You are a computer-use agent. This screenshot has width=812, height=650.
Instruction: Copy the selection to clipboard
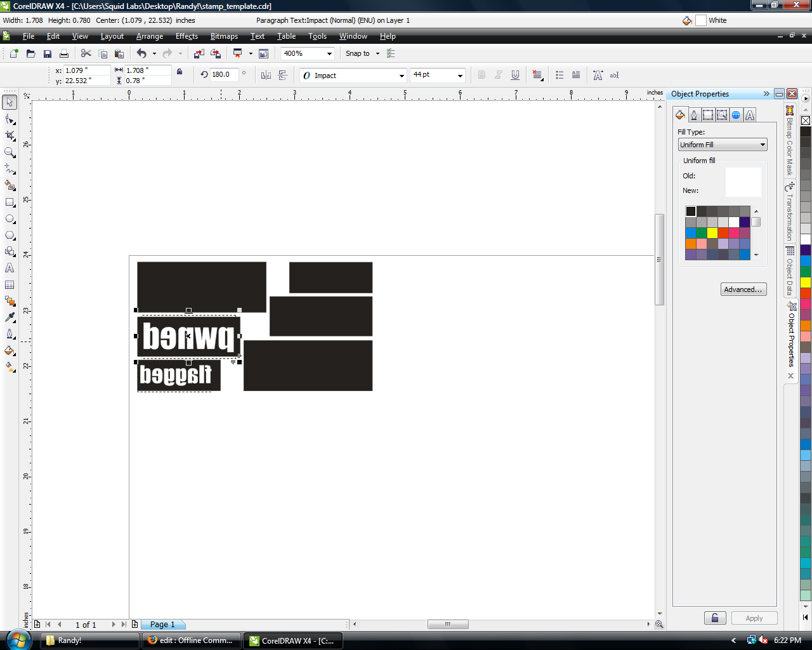pyautogui.click(x=103, y=54)
